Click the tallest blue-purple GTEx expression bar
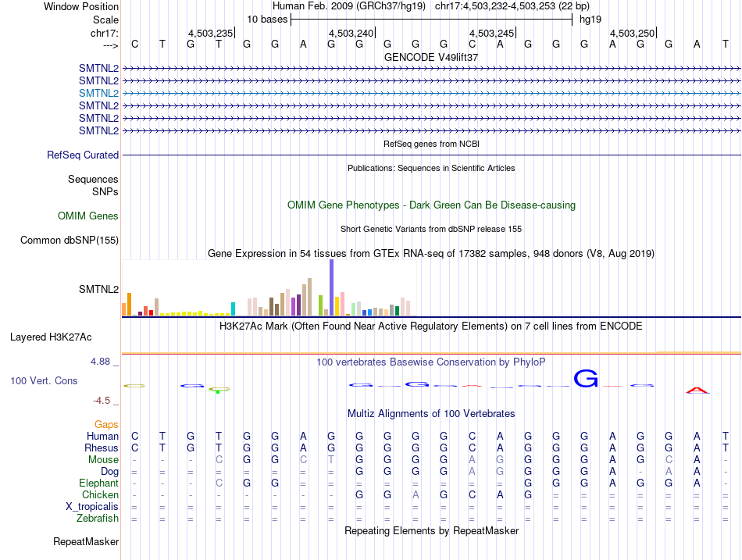742x560 pixels. tap(332, 287)
